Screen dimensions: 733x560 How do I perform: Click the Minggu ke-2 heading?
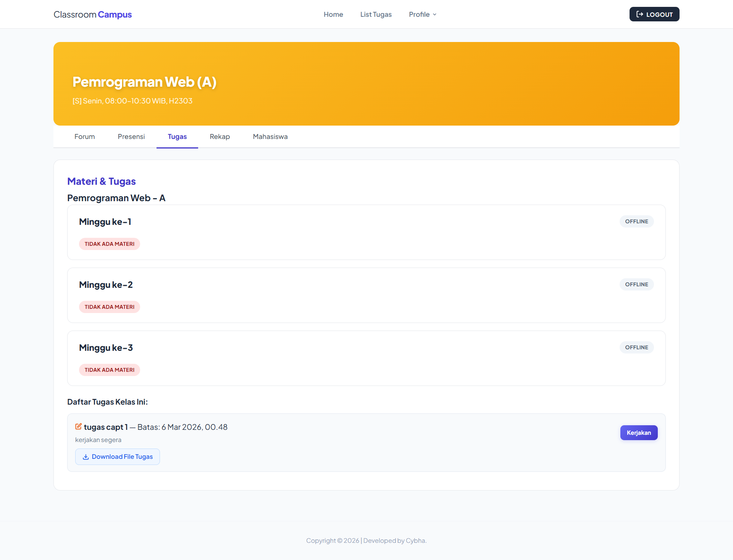(x=106, y=285)
